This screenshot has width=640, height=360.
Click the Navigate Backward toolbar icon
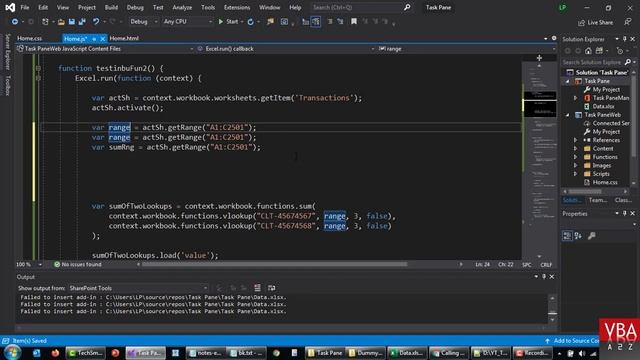coord(14,22)
